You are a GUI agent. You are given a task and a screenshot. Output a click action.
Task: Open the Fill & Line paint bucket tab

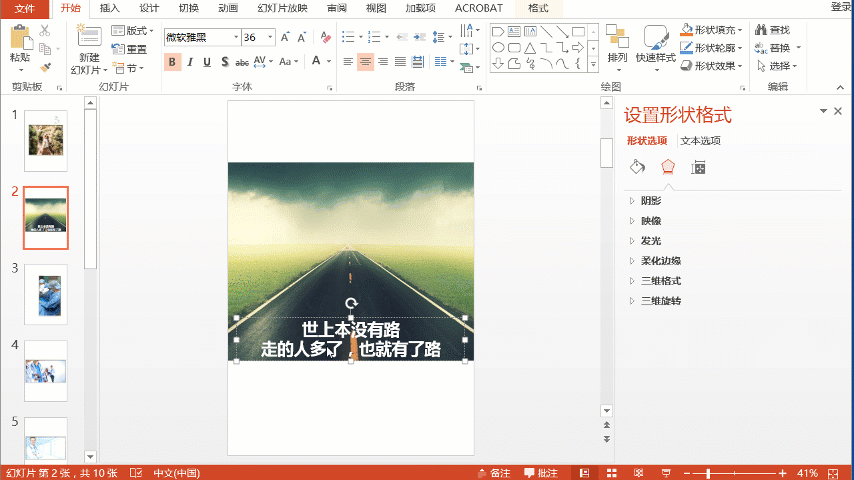[x=637, y=167]
